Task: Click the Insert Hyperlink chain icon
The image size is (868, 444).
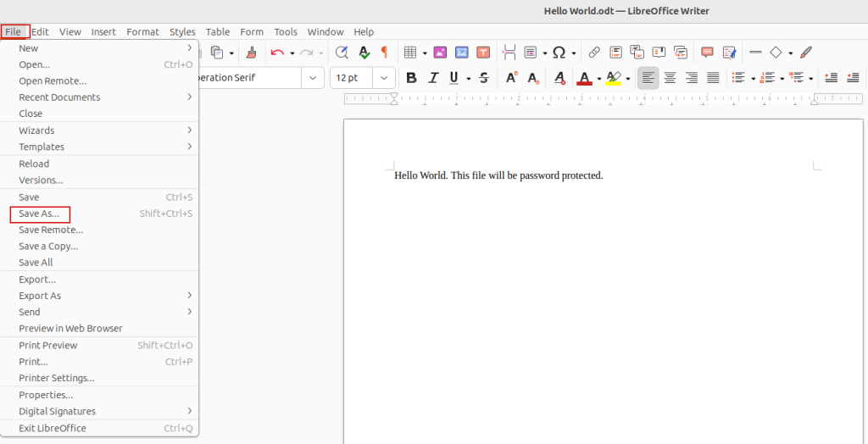Action: pos(594,53)
